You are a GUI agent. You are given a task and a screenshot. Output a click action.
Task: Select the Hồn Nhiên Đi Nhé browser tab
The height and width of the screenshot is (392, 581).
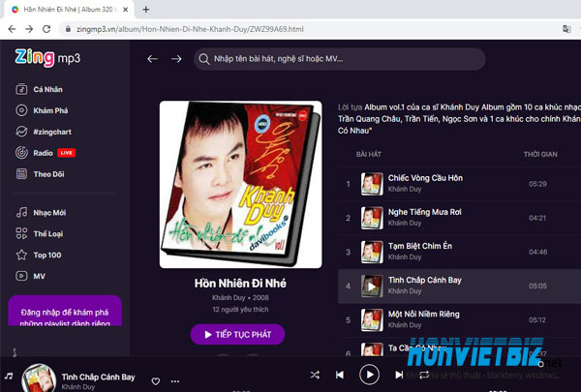(x=70, y=10)
